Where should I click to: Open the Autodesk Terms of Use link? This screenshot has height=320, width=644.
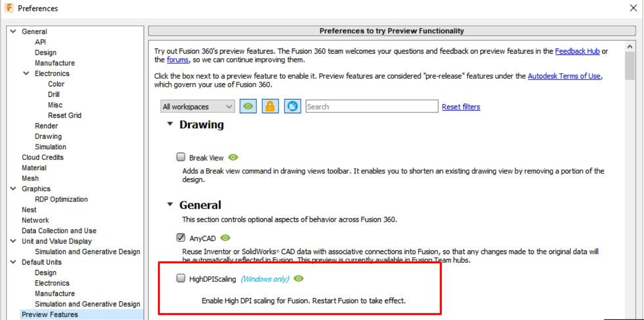564,76
